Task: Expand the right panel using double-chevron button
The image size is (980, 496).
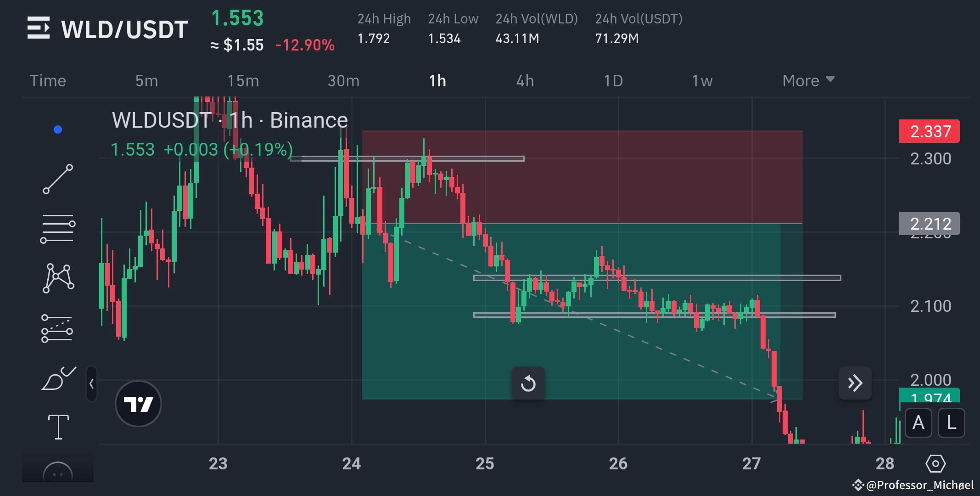Action: pyautogui.click(x=855, y=383)
